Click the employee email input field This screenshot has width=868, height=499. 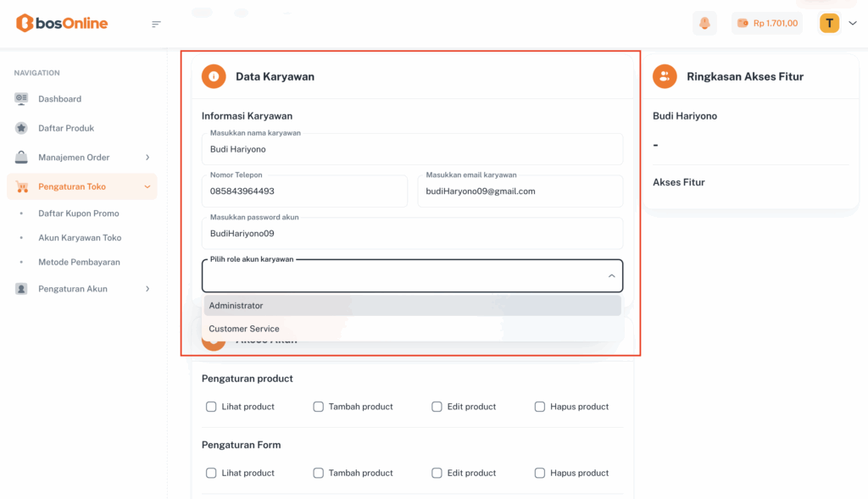point(520,191)
